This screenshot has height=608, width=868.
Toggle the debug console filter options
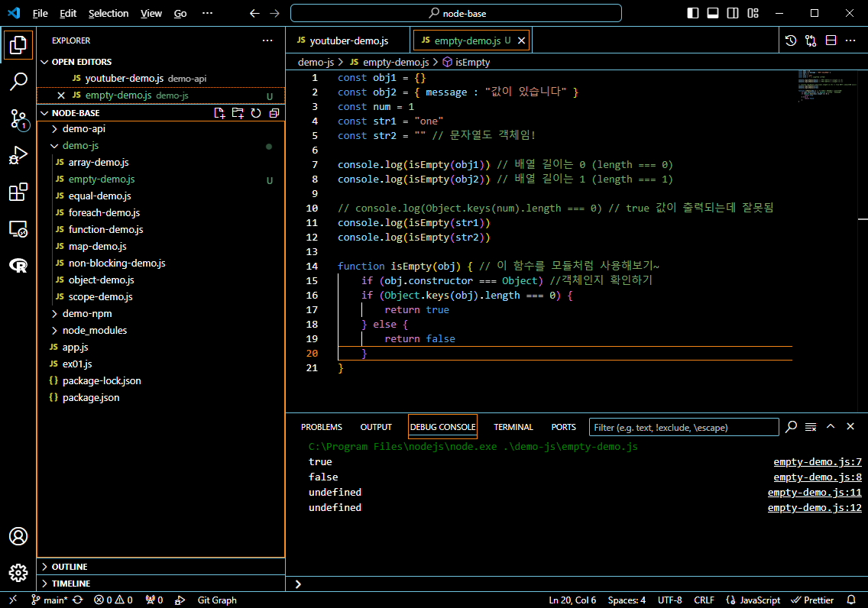[792, 426]
